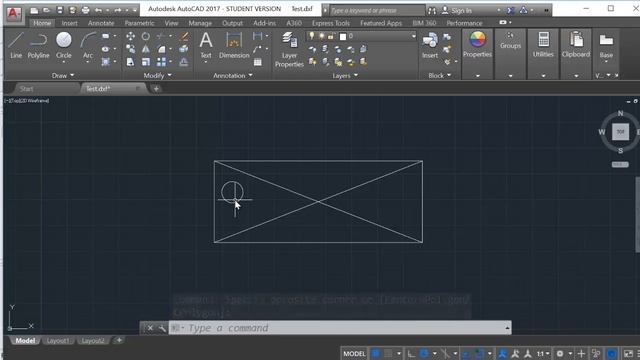Click the Rotate tool icon
640x360 pixels.
pyautogui.click(x=146, y=36)
